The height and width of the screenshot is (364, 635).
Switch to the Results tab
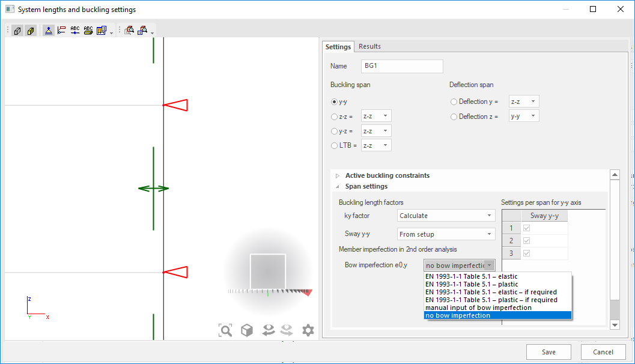click(x=369, y=46)
